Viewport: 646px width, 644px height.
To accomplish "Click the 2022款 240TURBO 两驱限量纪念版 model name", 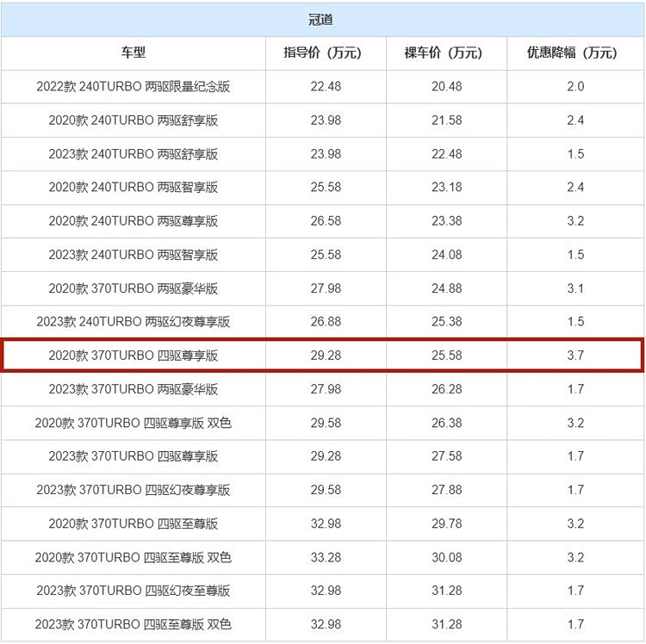I will coord(133,86).
